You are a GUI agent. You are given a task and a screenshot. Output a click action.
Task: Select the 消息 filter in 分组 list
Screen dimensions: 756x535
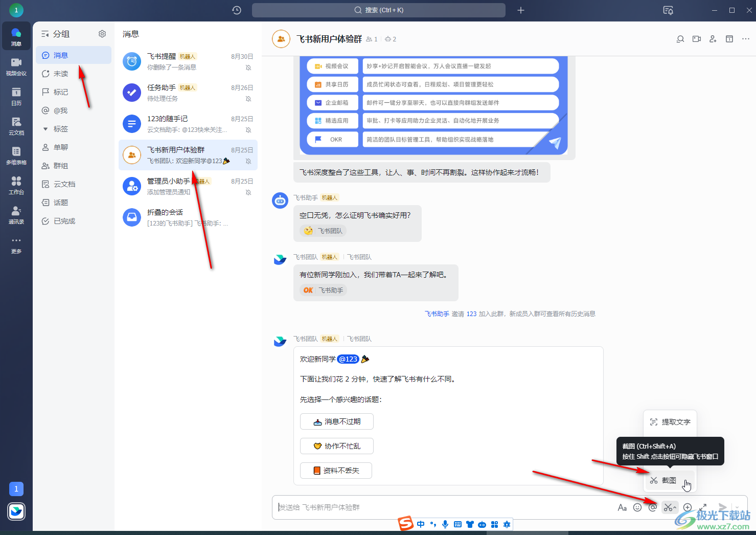[74, 55]
